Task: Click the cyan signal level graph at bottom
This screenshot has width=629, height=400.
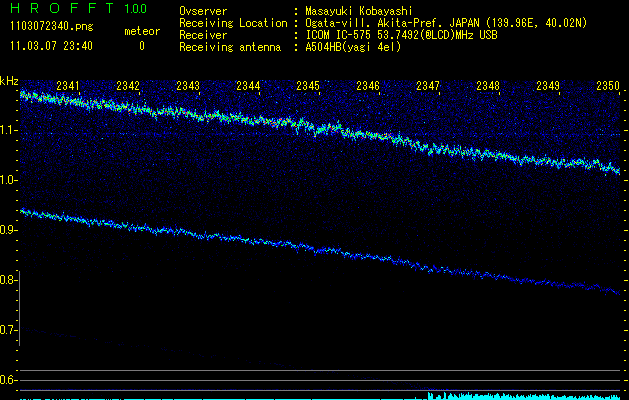Action: [320, 396]
